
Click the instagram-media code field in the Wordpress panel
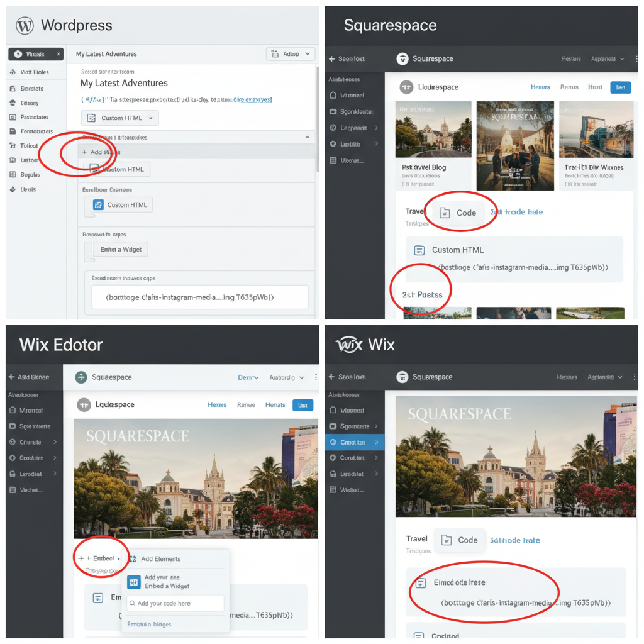coord(200,297)
